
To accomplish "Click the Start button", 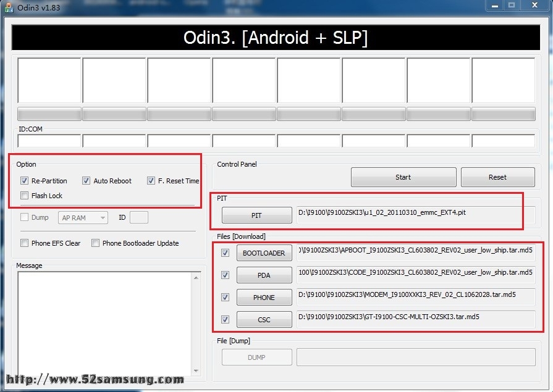I will click(403, 177).
